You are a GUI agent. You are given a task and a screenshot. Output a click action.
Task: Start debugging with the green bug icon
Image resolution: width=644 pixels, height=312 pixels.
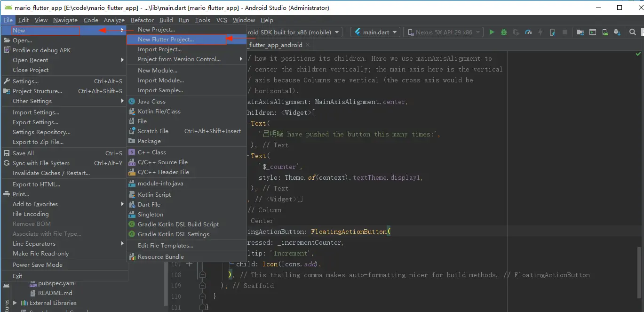[x=504, y=32]
